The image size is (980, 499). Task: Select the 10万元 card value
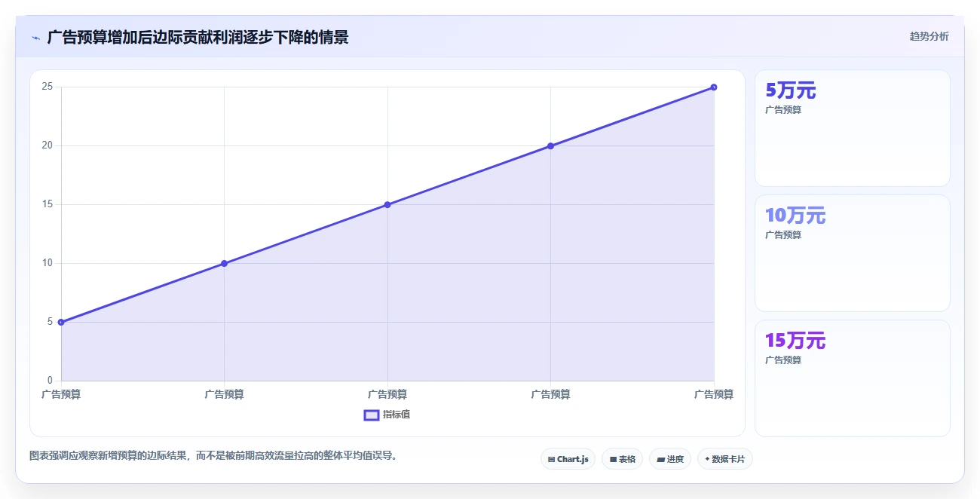click(795, 216)
